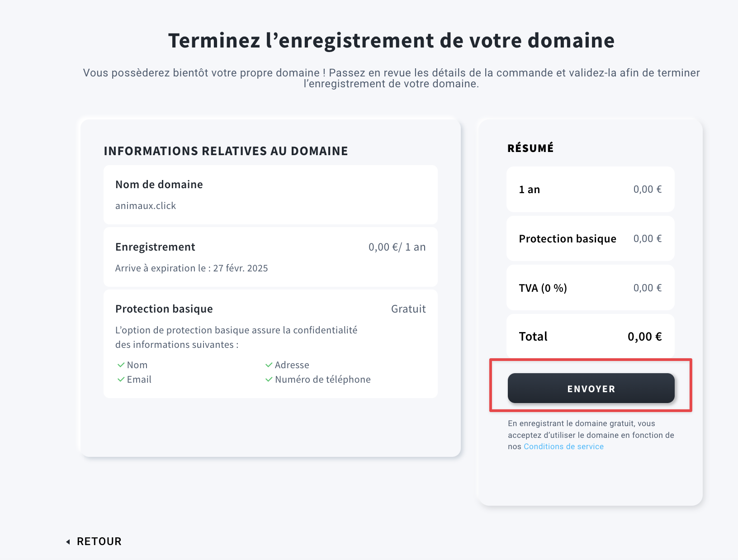Viewport: 738px width, 560px height.
Task: Click the 'Gratuit' label in protection card
Action: [408, 309]
